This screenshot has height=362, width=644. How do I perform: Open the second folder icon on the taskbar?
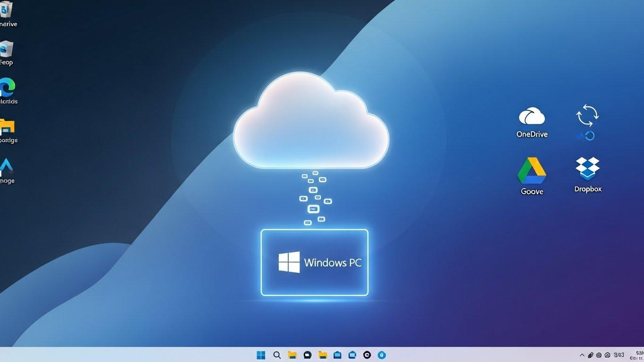pos(323,355)
